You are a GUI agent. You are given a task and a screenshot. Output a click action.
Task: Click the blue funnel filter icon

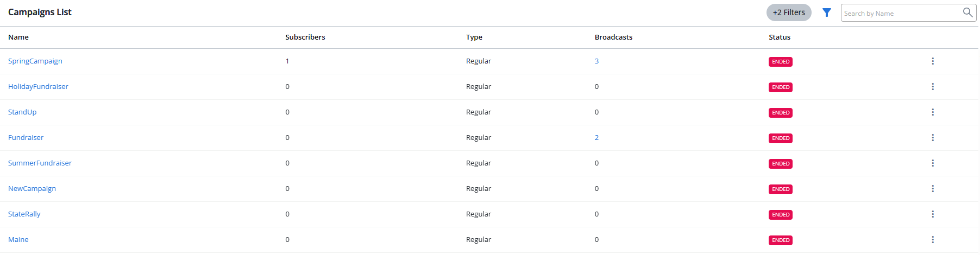coord(826,12)
